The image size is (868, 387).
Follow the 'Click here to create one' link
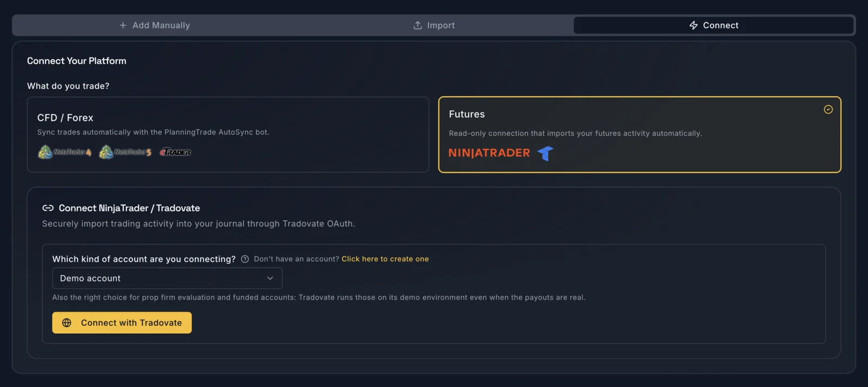point(385,259)
